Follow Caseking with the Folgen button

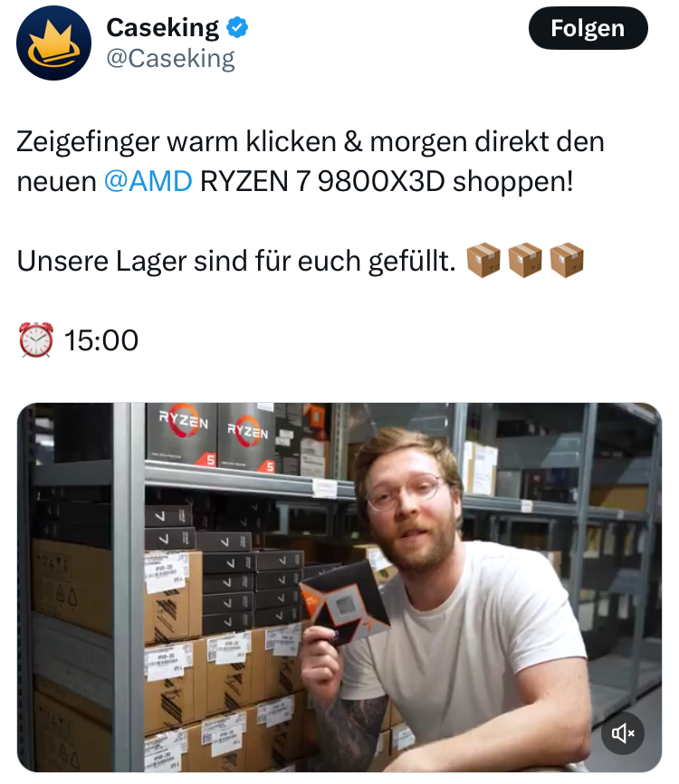pos(588,28)
